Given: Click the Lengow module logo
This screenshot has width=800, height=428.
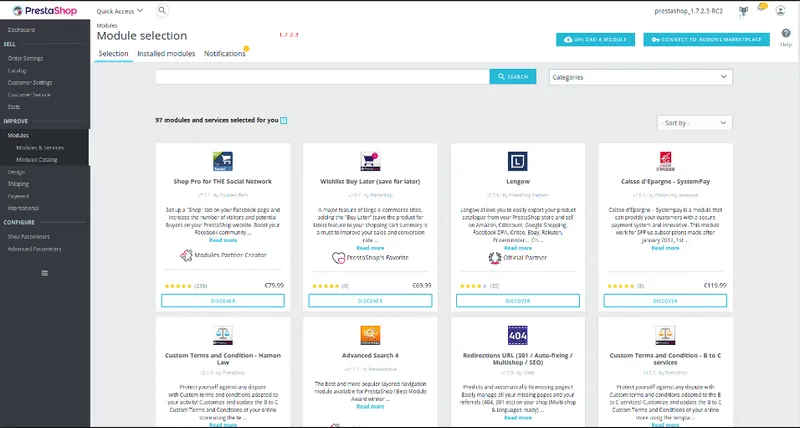Looking at the screenshot, I should (518, 161).
